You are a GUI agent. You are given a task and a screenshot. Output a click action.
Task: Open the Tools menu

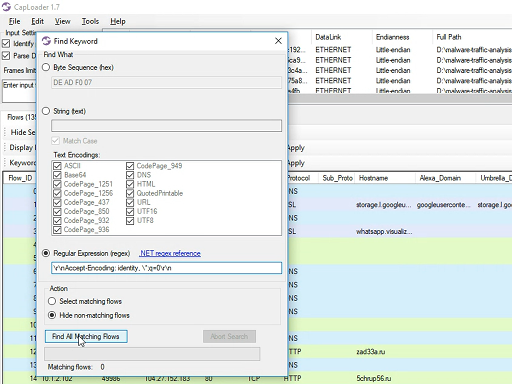click(x=90, y=21)
